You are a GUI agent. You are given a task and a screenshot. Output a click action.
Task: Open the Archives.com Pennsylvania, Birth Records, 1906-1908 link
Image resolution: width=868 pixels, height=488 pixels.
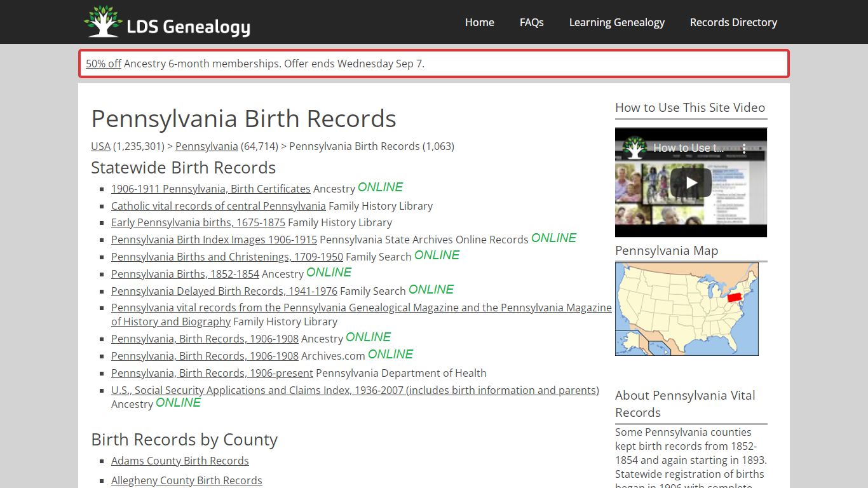point(205,356)
